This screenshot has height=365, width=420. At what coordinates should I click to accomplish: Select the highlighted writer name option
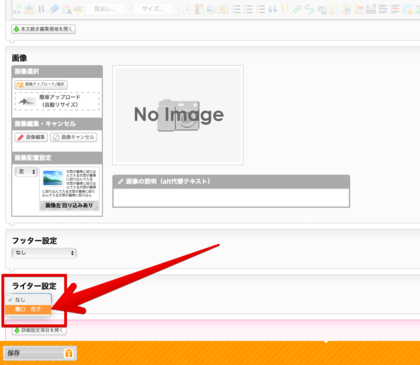coord(28,309)
